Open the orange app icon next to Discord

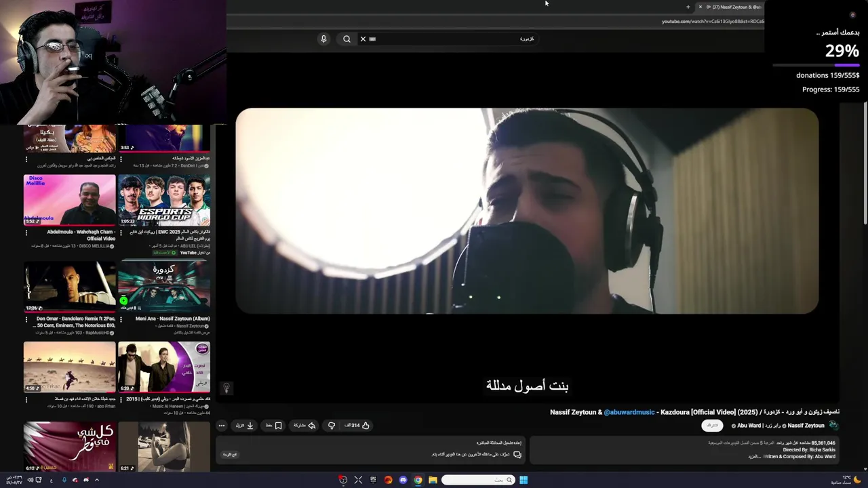(388, 480)
